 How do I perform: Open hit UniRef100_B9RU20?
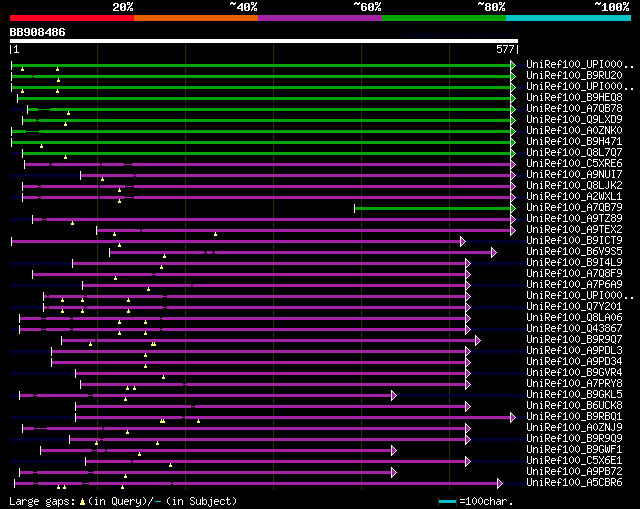click(574, 76)
